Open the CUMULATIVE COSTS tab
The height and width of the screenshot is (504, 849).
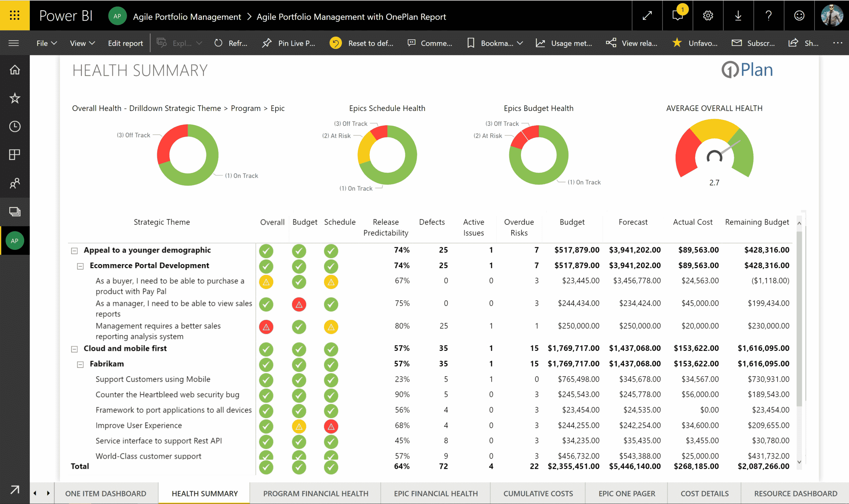tap(538, 493)
